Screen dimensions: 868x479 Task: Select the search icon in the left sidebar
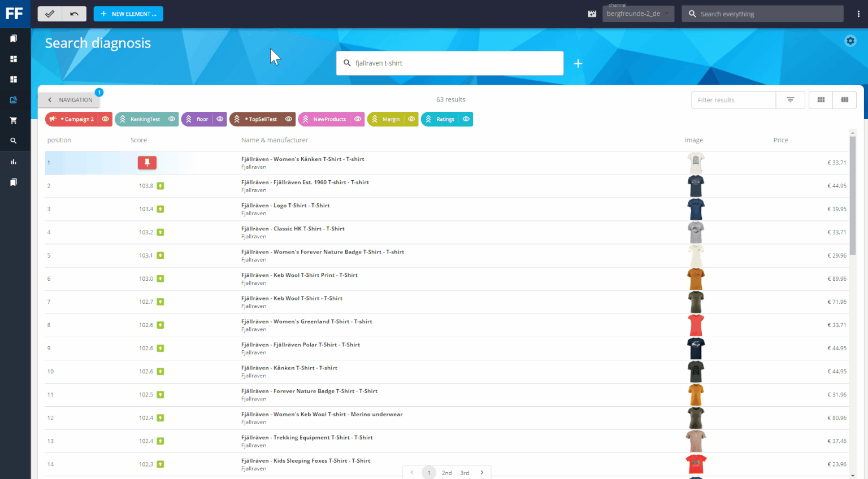pos(15,140)
